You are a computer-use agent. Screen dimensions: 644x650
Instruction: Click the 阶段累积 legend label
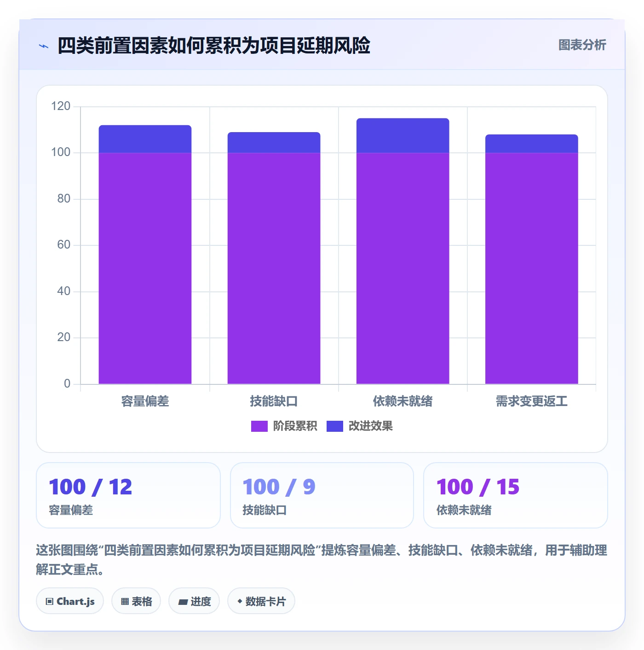[295, 426]
